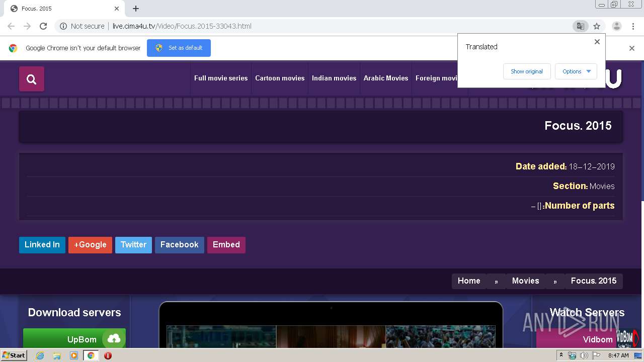The width and height of the screenshot is (644, 362).
Task: Select Chrome icon in taskbar
Action: tap(91, 355)
